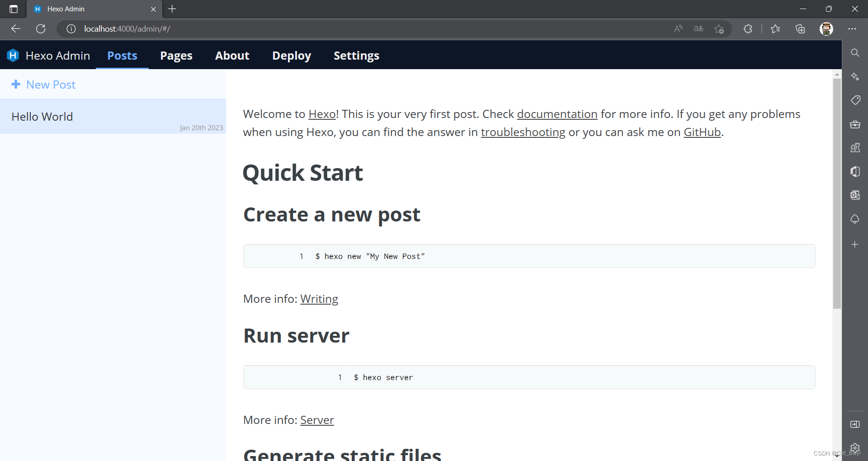Open the sidebar Drop cloud icon
Image resolution: width=868 pixels, height=461 pixels.
click(x=855, y=219)
